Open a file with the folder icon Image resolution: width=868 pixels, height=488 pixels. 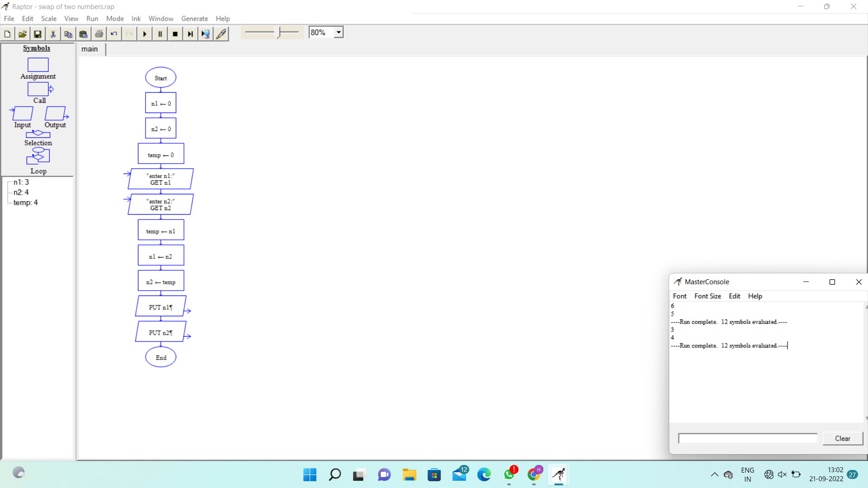coord(23,34)
